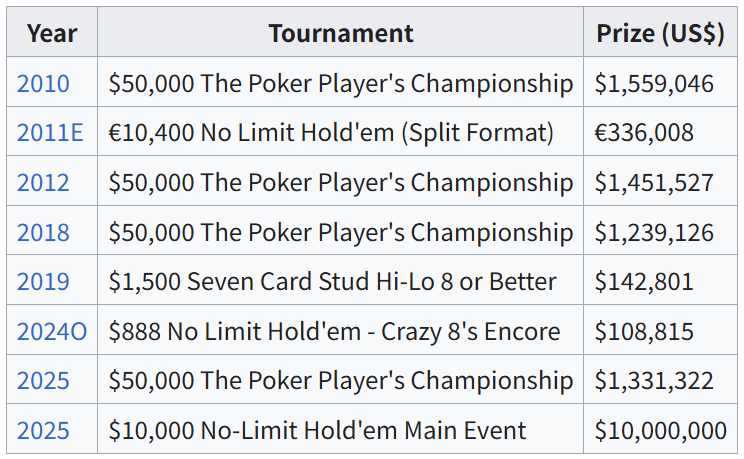Open the 2010 year link
The width and height of the screenshot is (744, 459).
(x=43, y=83)
